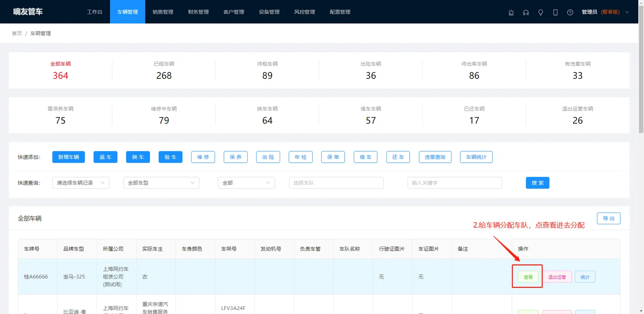Image resolution: width=644 pixels, height=314 pixels.
Task: Click 统计 for vehicle 桂A66666
Action: point(585,277)
